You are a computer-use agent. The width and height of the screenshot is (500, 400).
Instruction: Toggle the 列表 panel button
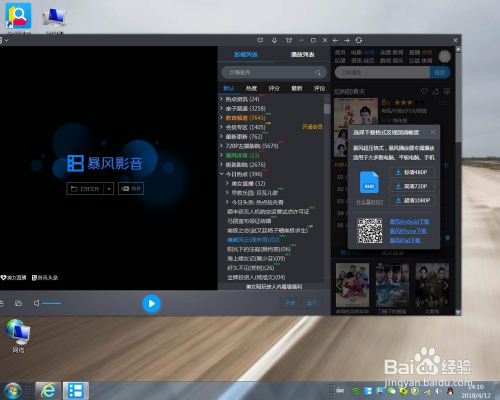(290, 303)
